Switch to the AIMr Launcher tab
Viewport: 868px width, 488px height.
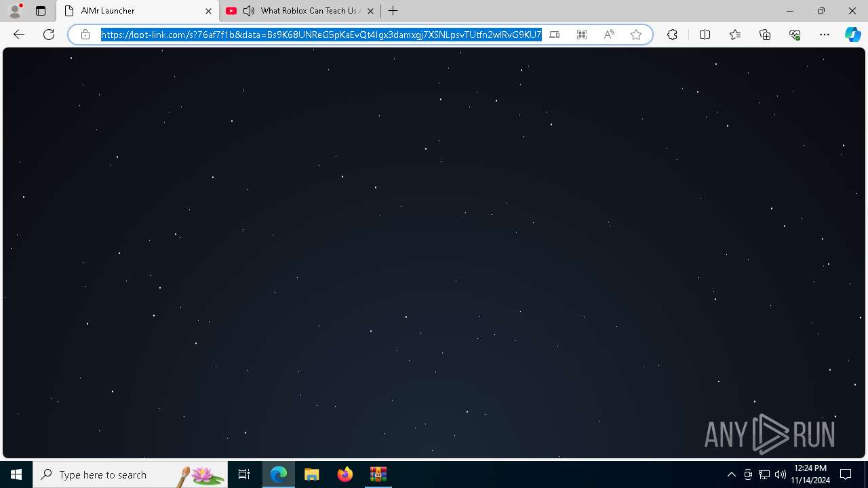click(x=138, y=11)
